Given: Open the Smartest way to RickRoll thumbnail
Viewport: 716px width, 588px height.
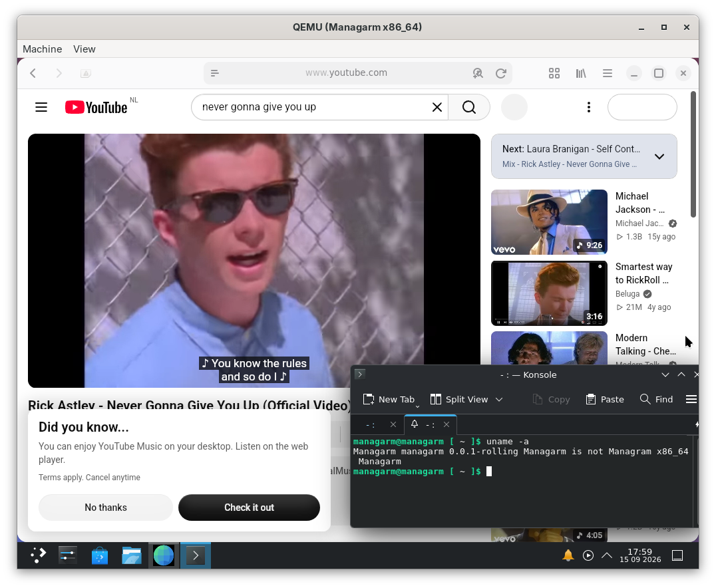Looking at the screenshot, I should 549,293.
